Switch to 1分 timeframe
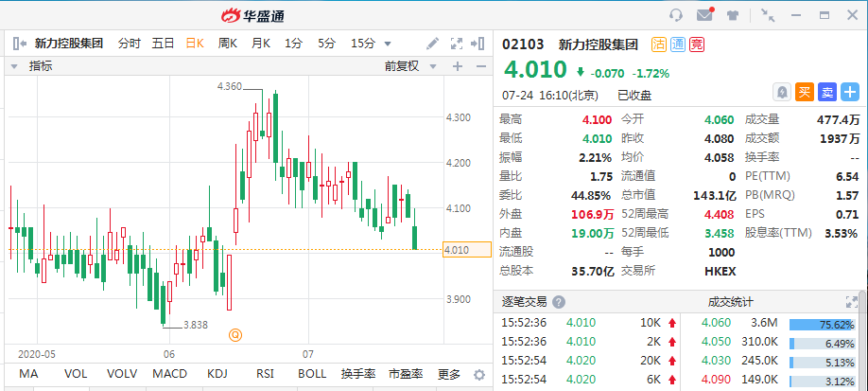The width and height of the screenshot is (868, 391). coord(293,44)
